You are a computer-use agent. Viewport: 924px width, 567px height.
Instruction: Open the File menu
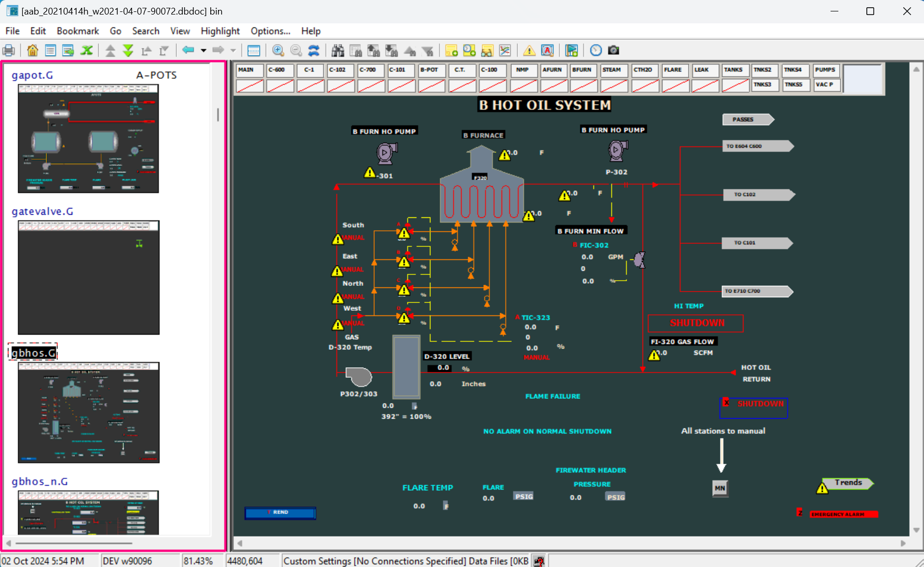(12, 31)
